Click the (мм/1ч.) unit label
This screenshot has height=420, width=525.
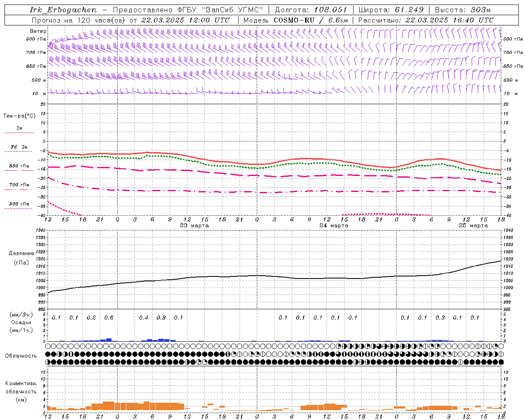point(21,330)
